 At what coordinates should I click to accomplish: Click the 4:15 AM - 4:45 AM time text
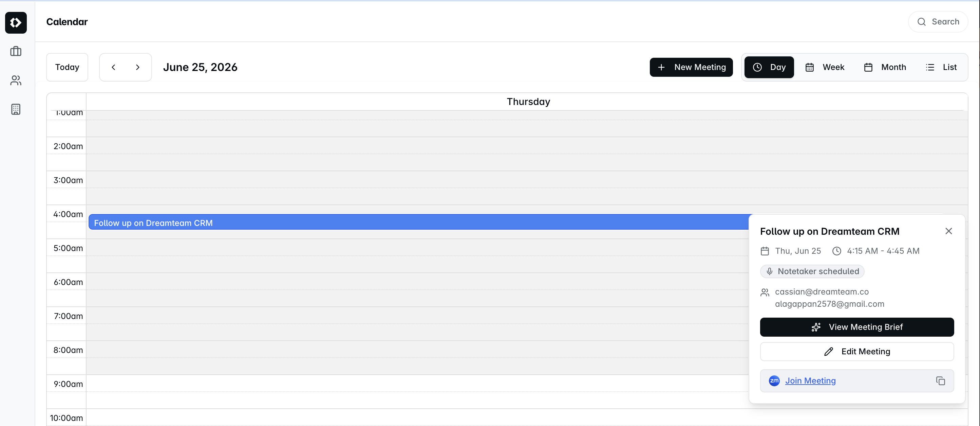click(883, 251)
